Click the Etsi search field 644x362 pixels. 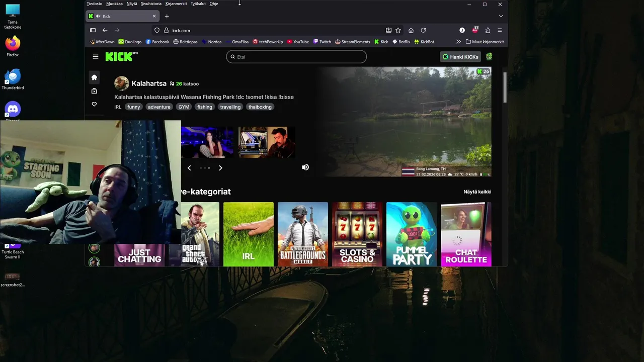tap(296, 57)
